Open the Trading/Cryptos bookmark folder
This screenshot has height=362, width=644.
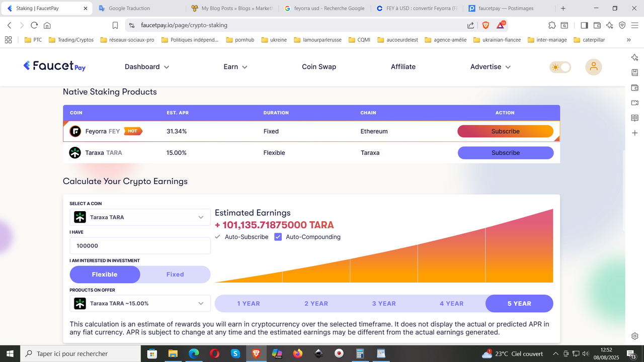71,40
